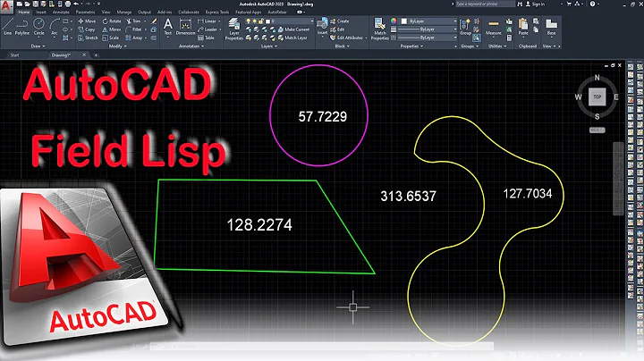
Task: Click Make Current layer tool
Action: point(293,29)
